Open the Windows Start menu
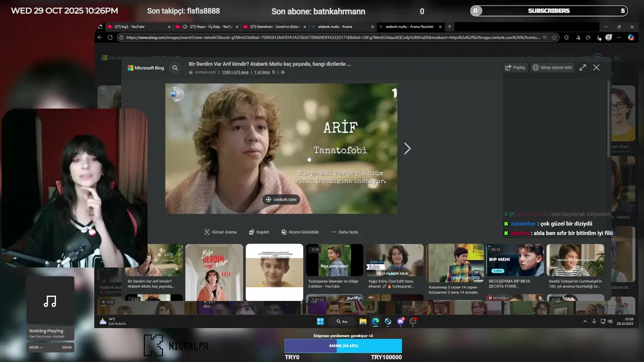The width and height of the screenshot is (644, 362). 320,321
